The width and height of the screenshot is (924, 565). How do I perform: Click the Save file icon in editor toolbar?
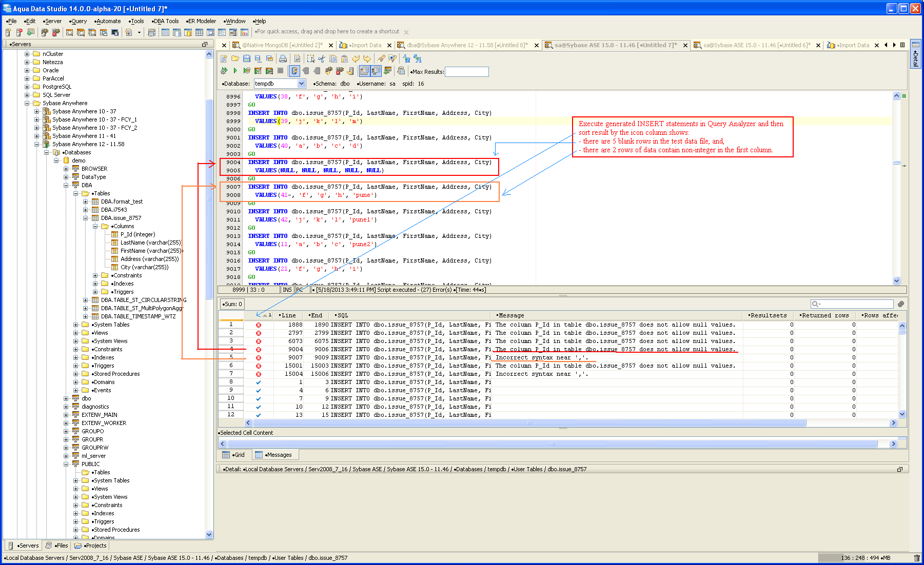pyautogui.click(x=247, y=58)
